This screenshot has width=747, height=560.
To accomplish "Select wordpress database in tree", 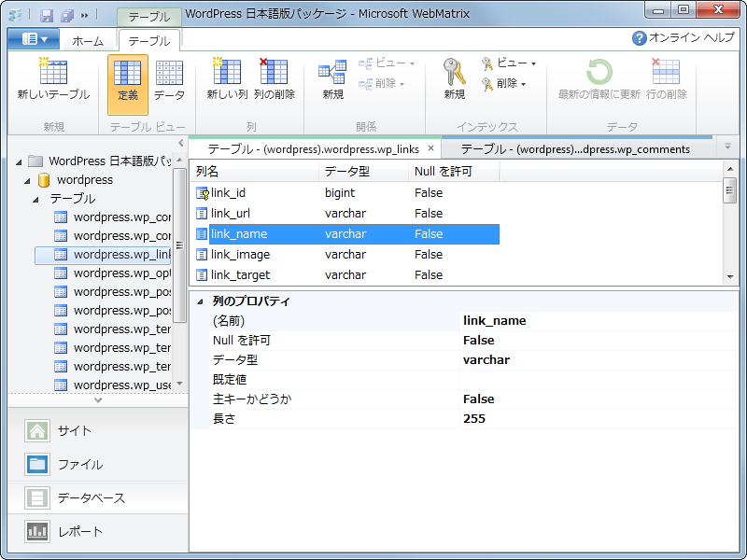I will pyautogui.click(x=84, y=180).
